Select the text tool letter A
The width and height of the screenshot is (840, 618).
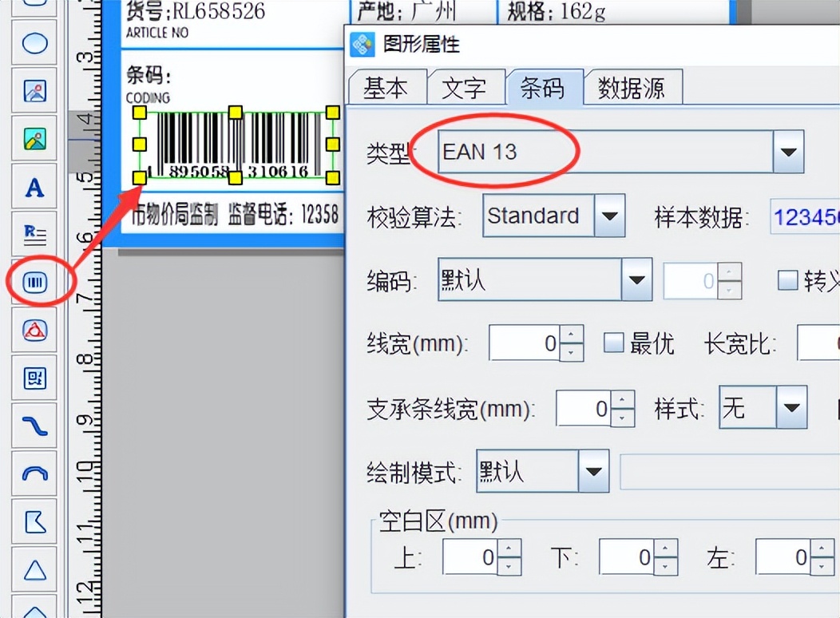[35, 188]
